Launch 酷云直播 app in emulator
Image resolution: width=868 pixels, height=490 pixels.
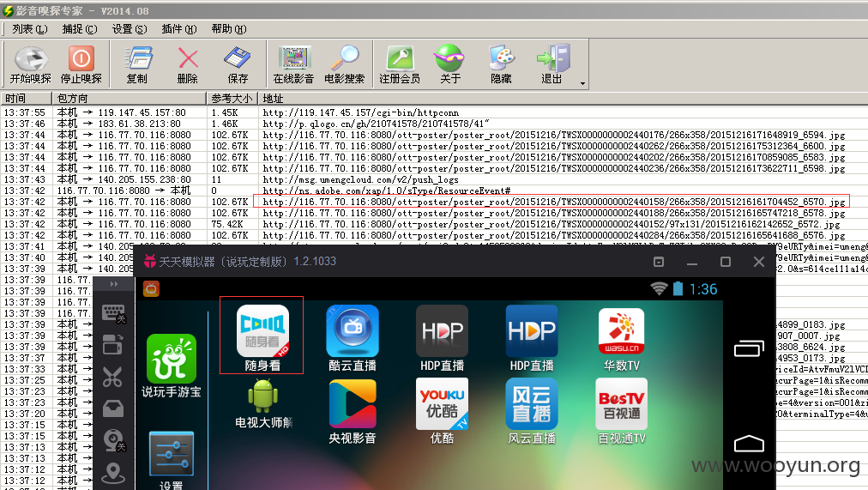point(353,338)
